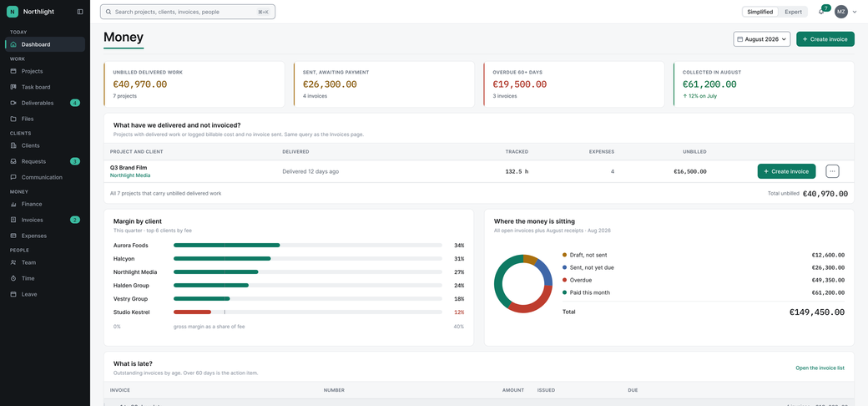Click the Deliverables icon
Image resolution: width=868 pixels, height=406 pixels.
13,103
